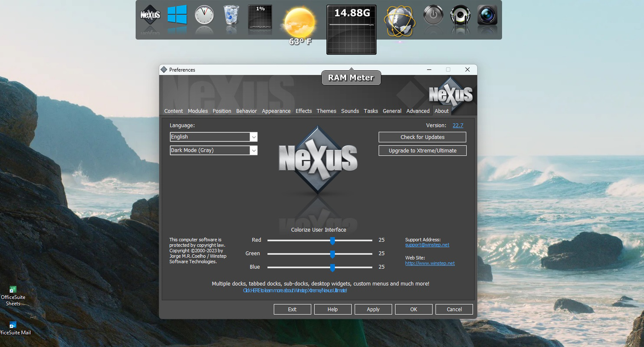Click the value 25 beside Green slider

pos(381,253)
